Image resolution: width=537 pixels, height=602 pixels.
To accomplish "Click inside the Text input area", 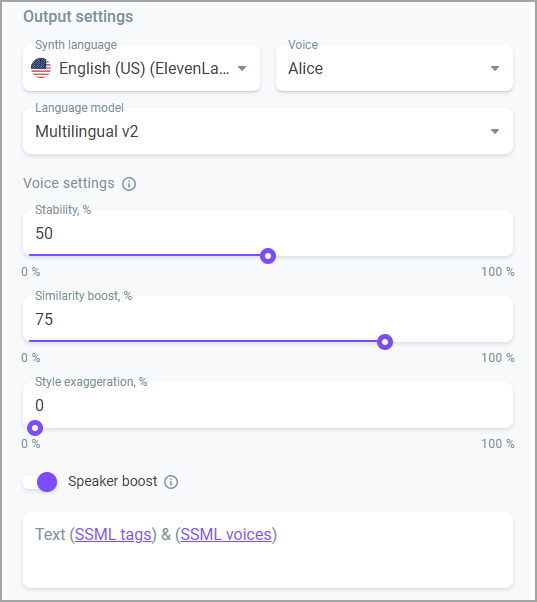I will [268, 550].
